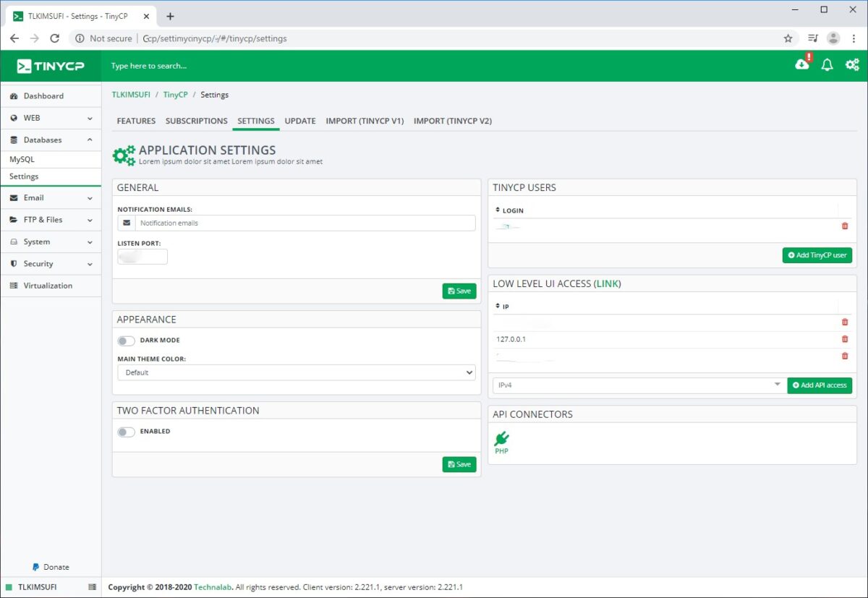Open a new browser tab

click(170, 16)
